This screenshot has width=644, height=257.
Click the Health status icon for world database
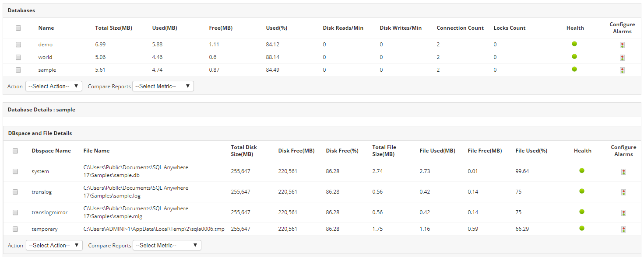tap(574, 57)
